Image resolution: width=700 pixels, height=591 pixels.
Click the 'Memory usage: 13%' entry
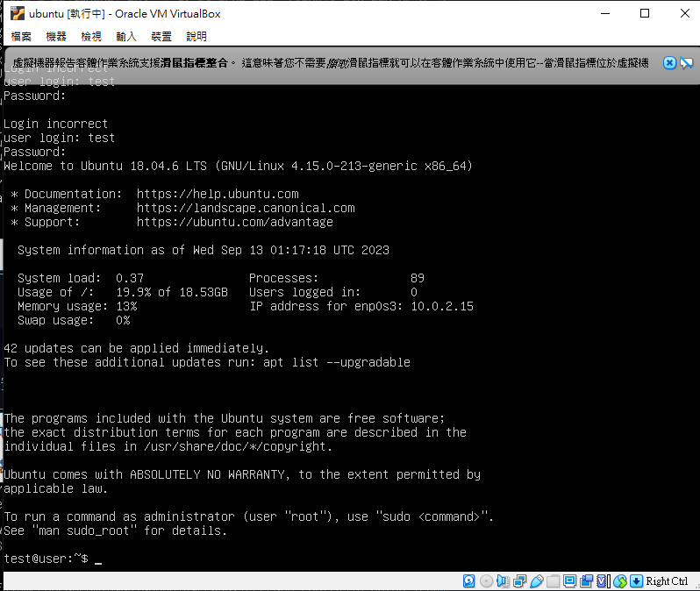pos(77,306)
